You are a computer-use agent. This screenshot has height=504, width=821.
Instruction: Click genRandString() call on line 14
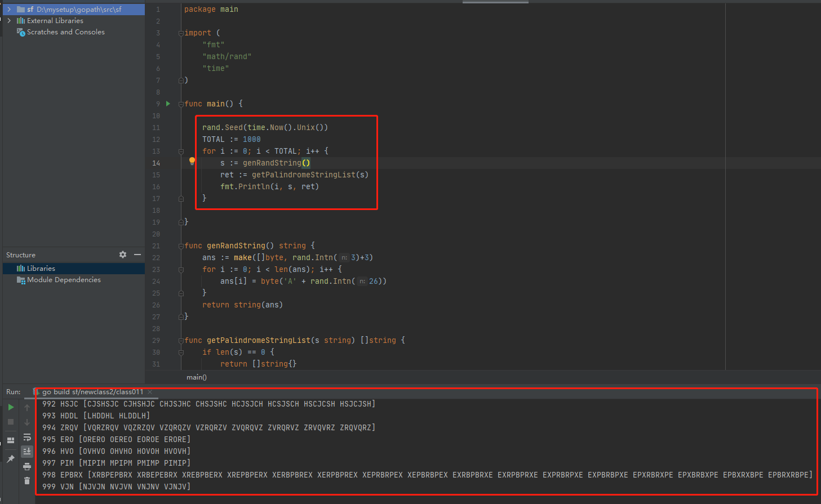[277, 163]
